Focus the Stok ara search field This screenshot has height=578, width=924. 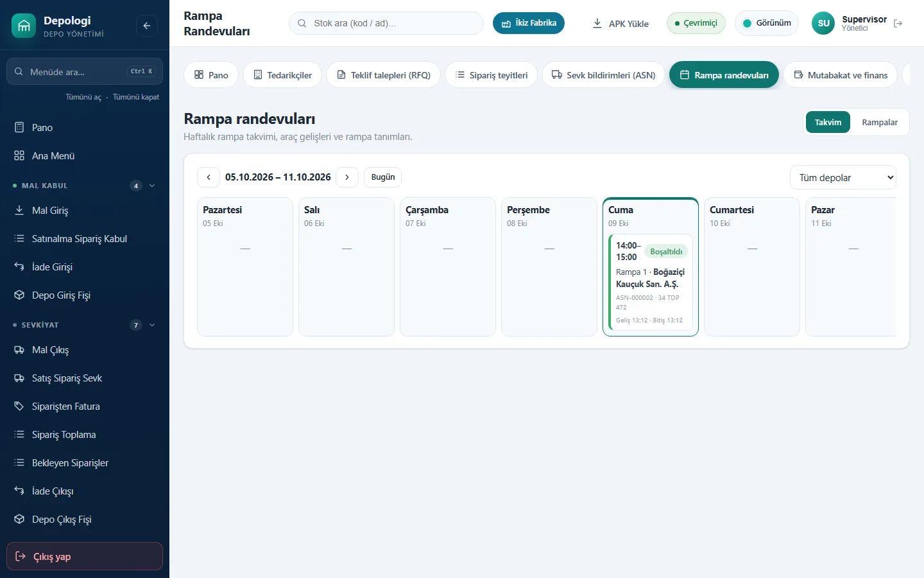[x=386, y=23]
